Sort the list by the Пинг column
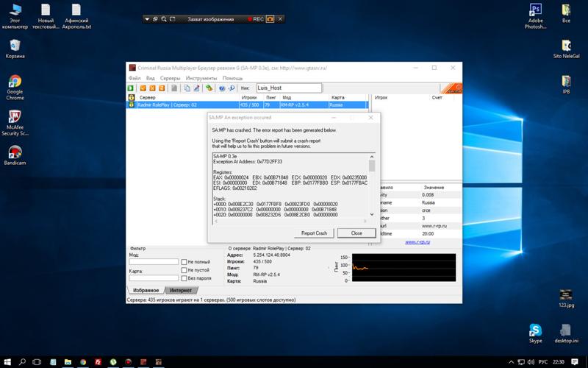The height and width of the screenshot is (368, 588). pos(272,97)
